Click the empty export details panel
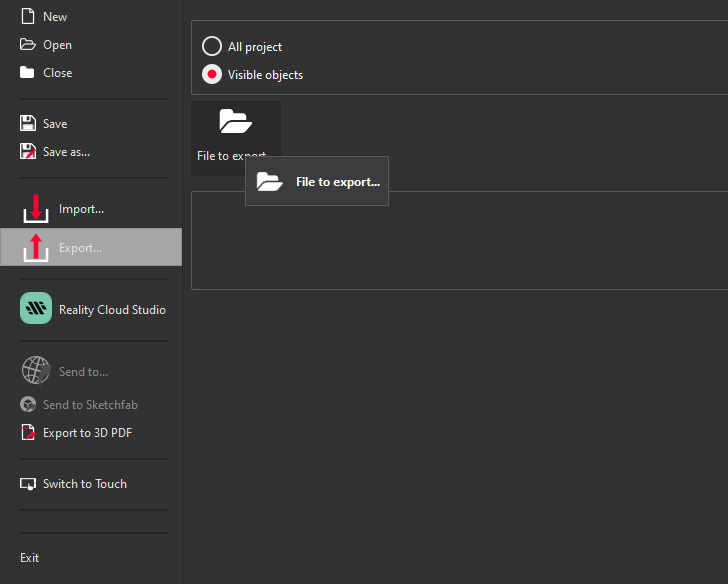The width and height of the screenshot is (728, 584). tap(459, 240)
